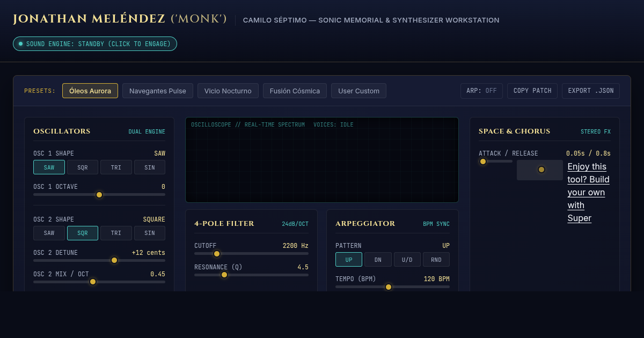Screen dimensions: 644x338
Task: Set OSC 2 shape to SIN
Action: 150,233
